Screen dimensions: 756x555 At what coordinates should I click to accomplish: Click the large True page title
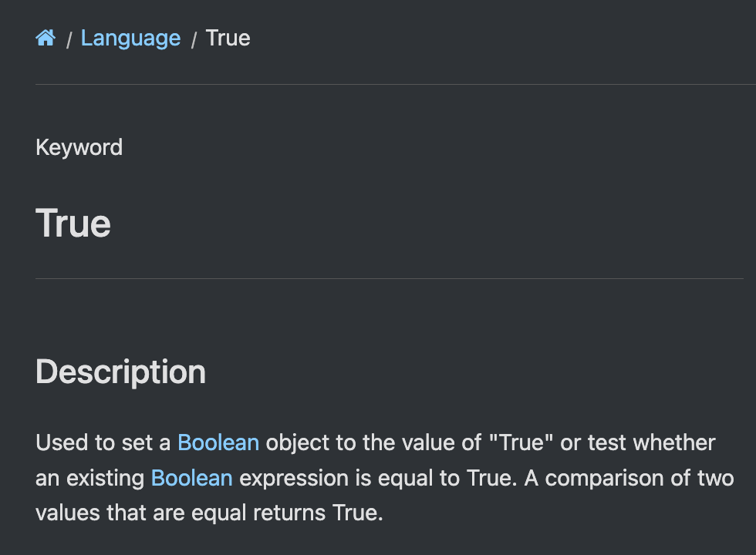click(x=73, y=224)
